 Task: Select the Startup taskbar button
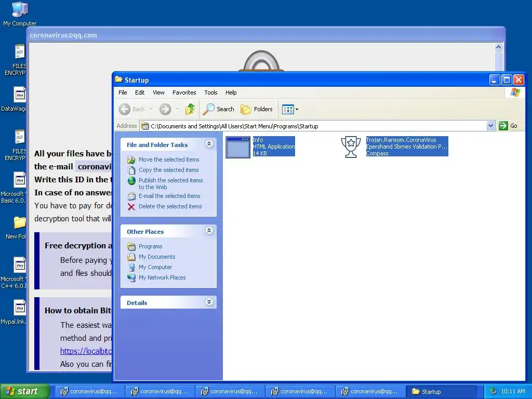pyautogui.click(x=441, y=391)
